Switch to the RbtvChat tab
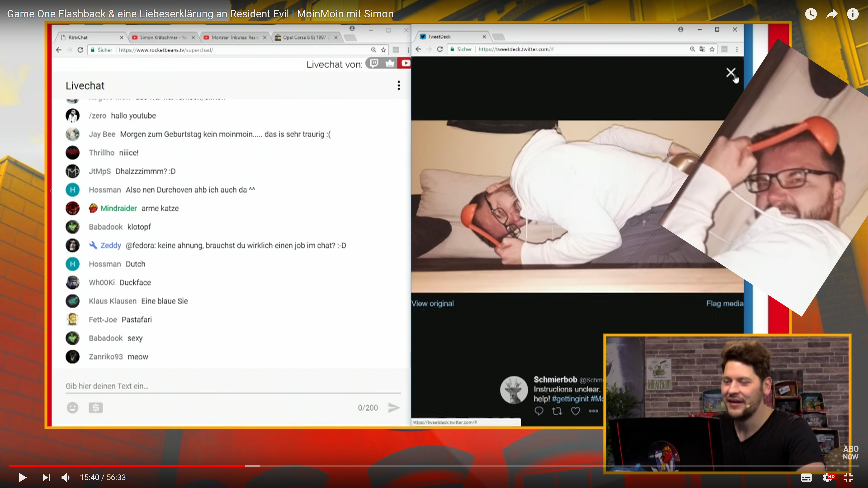 coord(90,37)
